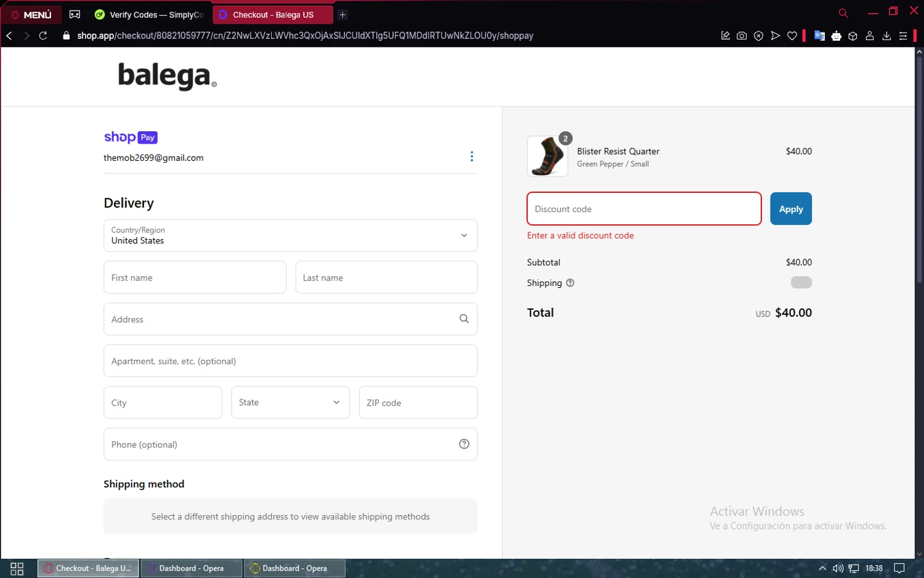Click the 'Enter a valid discount code' message
924x578 pixels.
coord(580,235)
